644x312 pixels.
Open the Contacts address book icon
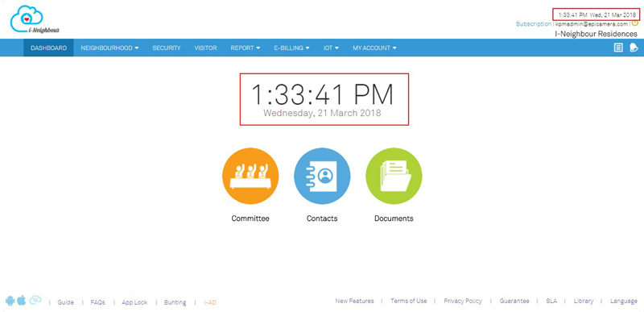click(x=322, y=176)
